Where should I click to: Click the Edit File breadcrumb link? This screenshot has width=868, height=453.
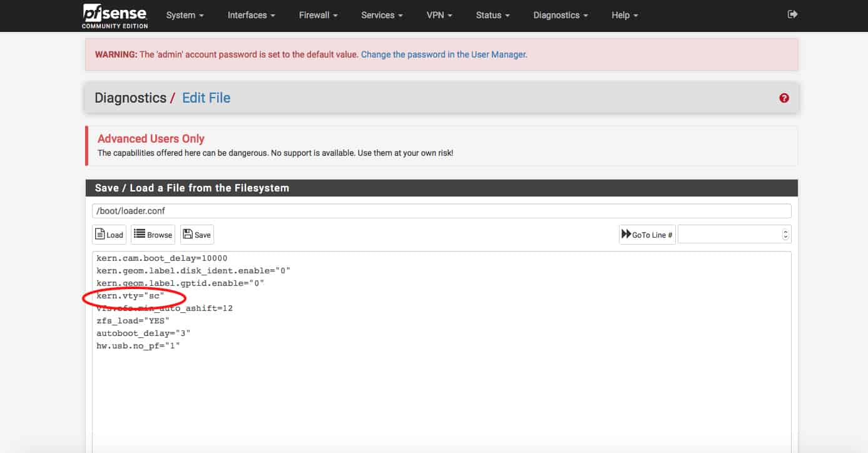click(206, 98)
